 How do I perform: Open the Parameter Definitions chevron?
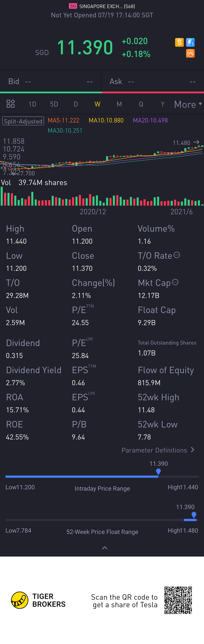192,450
